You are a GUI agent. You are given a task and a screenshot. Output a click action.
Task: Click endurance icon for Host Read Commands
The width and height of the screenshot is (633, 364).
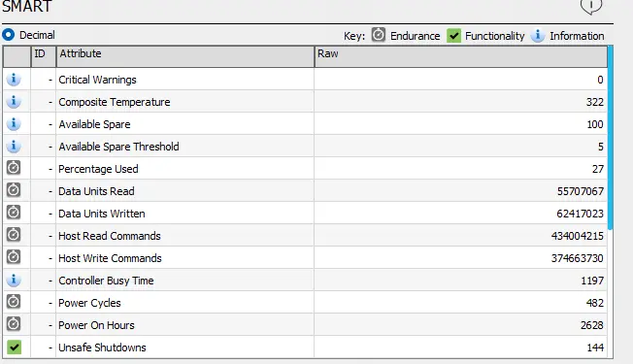(x=14, y=235)
